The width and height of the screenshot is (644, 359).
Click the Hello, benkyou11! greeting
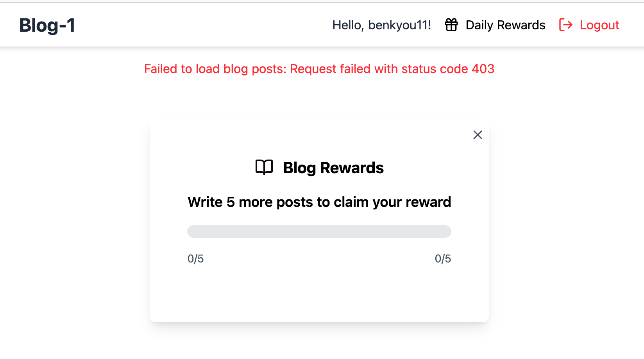[382, 25]
